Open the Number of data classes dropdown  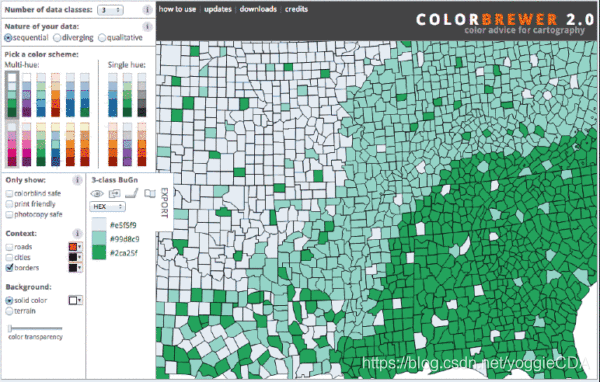(x=110, y=10)
